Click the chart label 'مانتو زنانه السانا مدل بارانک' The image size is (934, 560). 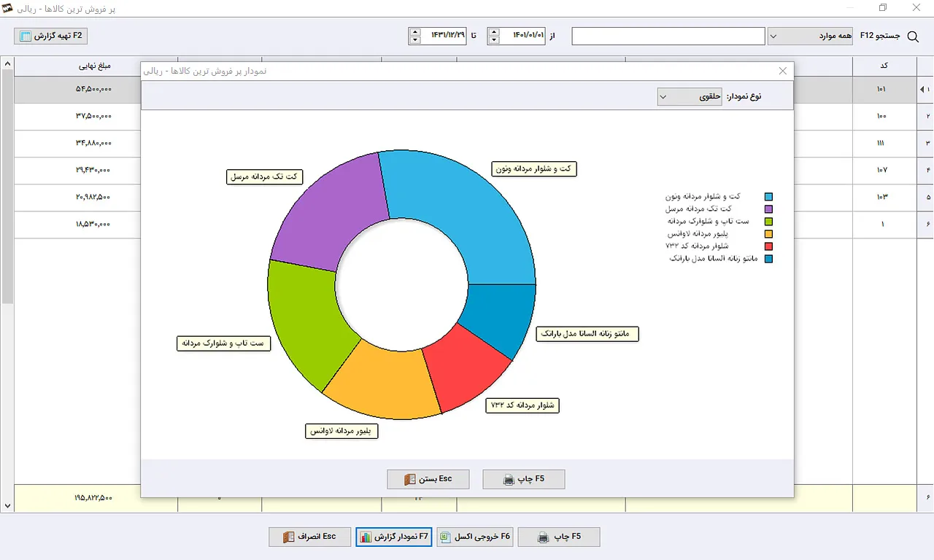coord(587,334)
